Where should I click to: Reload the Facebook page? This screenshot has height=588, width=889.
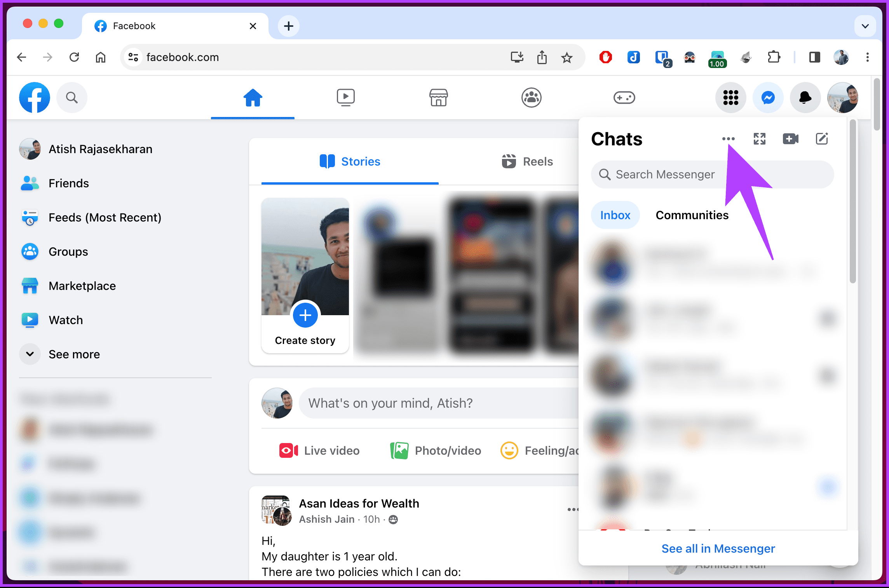click(74, 57)
